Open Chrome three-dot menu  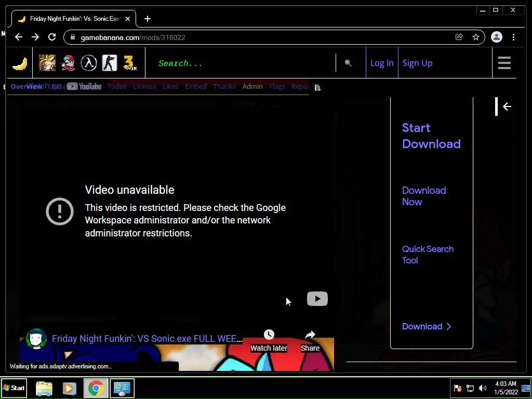click(x=513, y=37)
